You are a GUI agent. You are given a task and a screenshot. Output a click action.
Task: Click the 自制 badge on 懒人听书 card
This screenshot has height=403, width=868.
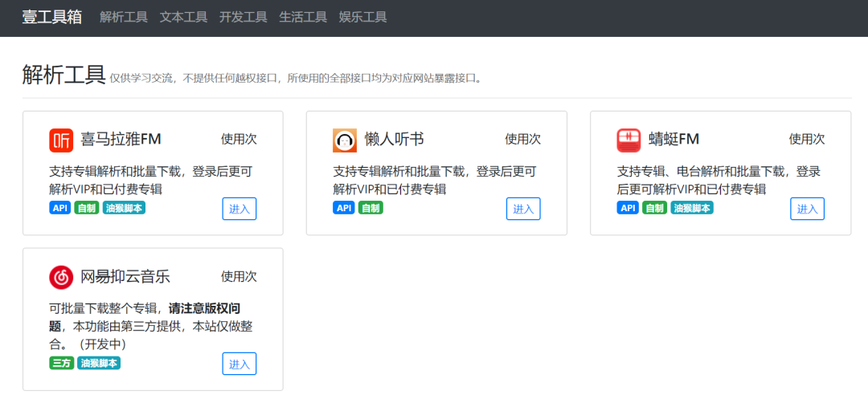coord(371,208)
